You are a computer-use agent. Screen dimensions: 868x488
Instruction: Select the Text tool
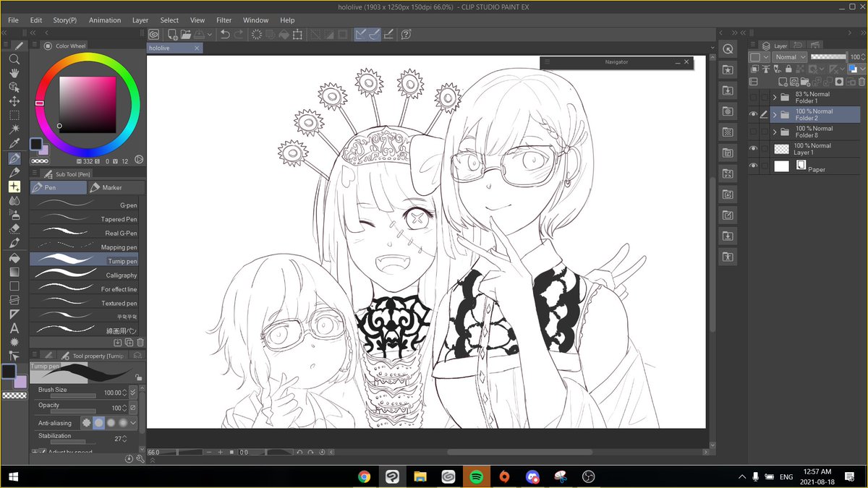click(x=14, y=328)
